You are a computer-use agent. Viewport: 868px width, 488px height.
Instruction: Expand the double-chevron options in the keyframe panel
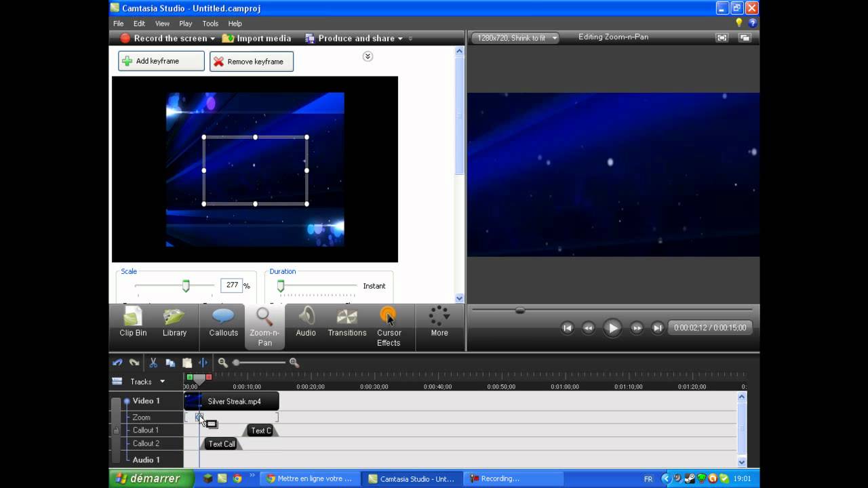point(368,56)
